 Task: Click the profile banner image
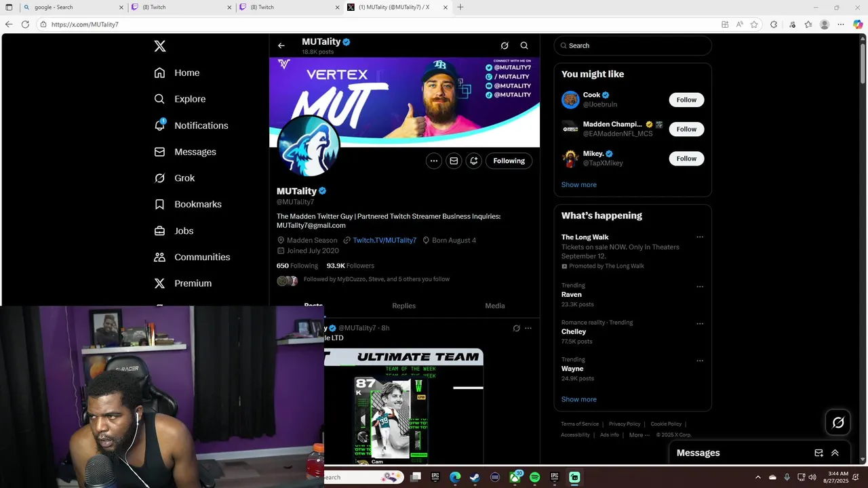tap(404, 102)
